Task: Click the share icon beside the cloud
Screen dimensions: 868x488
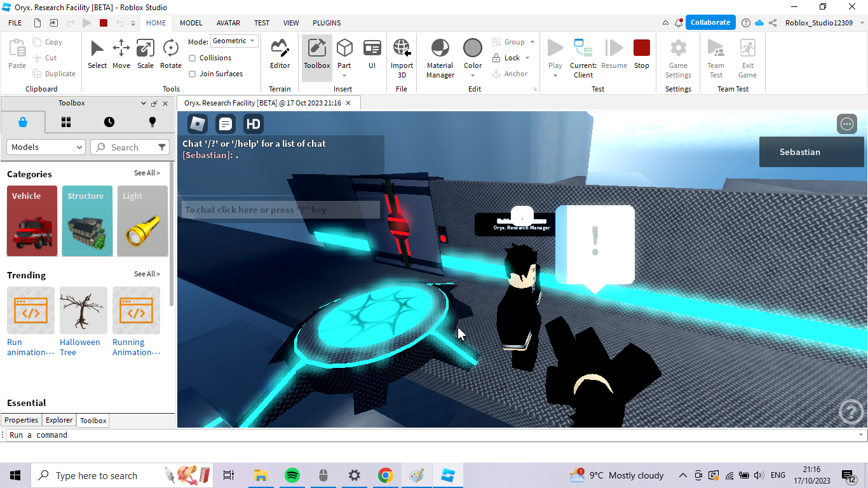Action: (x=773, y=23)
